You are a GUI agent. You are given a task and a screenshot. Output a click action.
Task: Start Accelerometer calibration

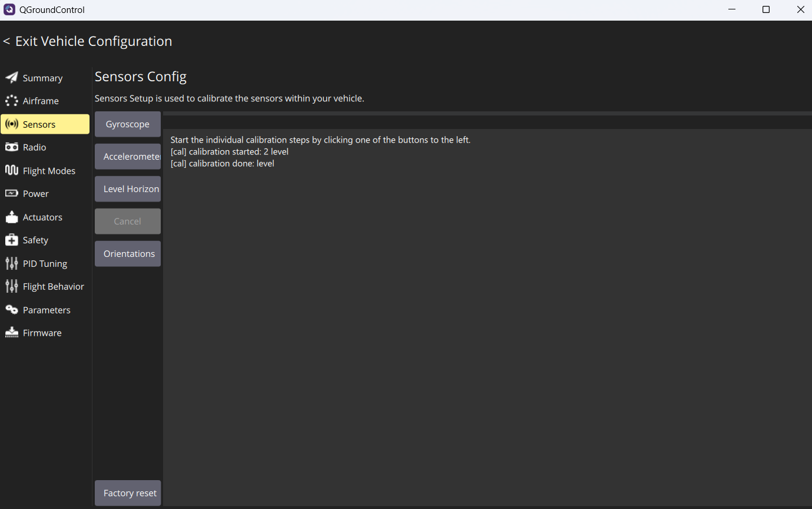[128, 157]
